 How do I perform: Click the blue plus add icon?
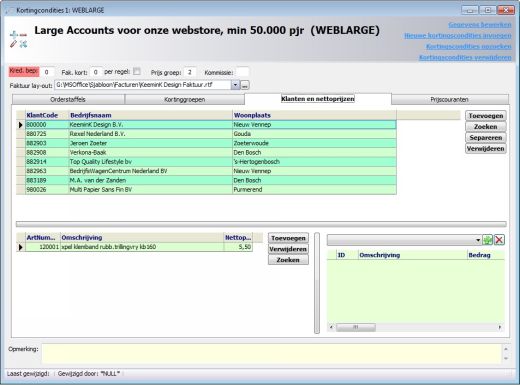[14, 34]
